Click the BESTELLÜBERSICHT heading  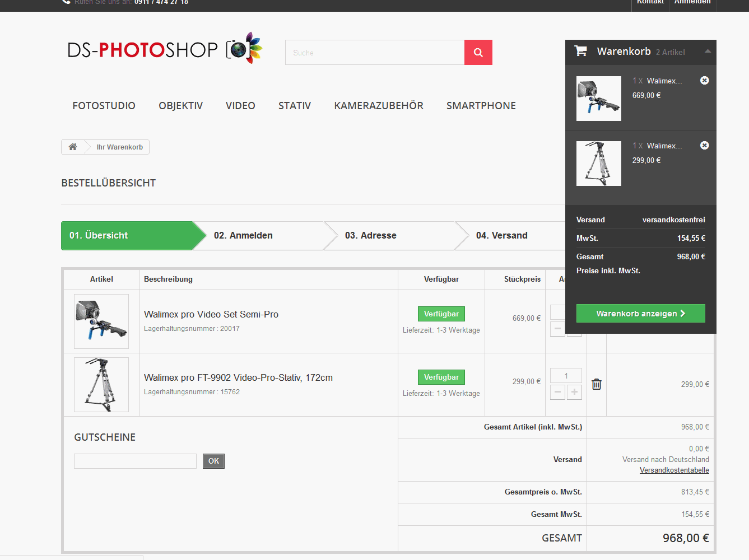pos(109,183)
